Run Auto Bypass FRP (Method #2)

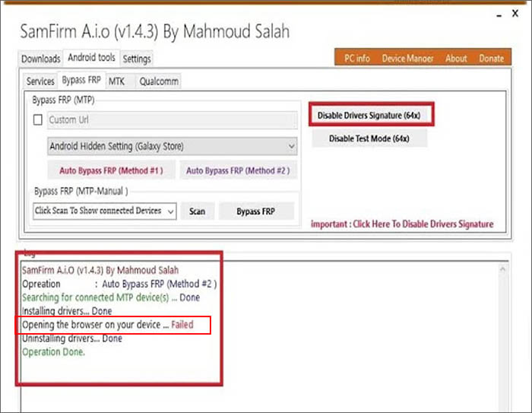238,170
